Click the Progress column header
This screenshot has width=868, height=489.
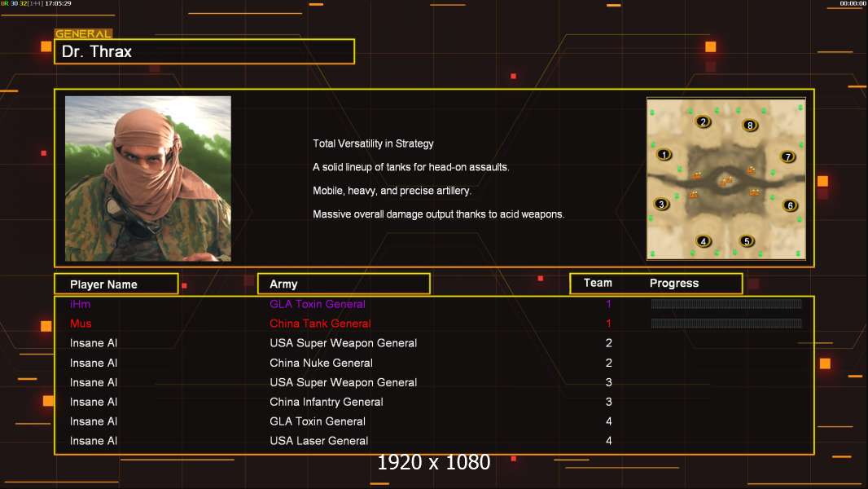(x=674, y=283)
